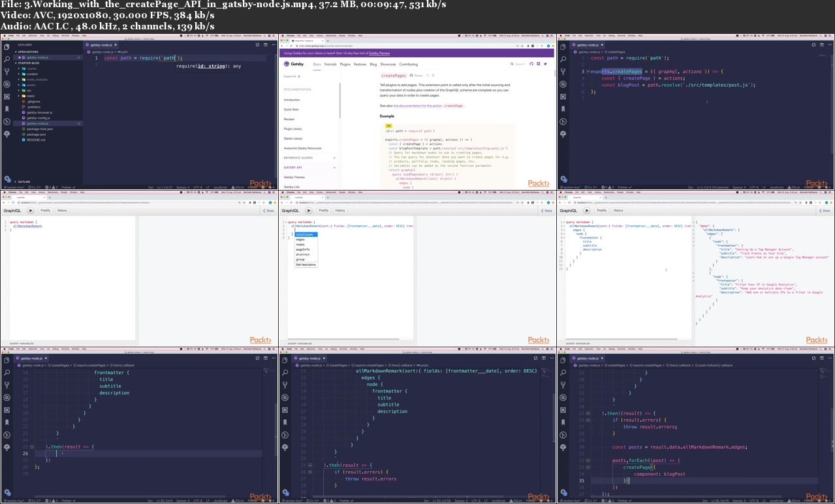The height and width of the screenshot is (504, 835).
Task: Open Tutorials nav item on Gatsby site
Action: coord(330,64)
